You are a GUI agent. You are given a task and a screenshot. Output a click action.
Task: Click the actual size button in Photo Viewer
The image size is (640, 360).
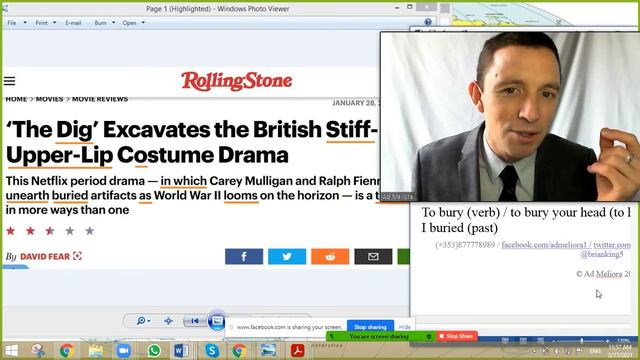pyautogui.click(x=168, y=321)
